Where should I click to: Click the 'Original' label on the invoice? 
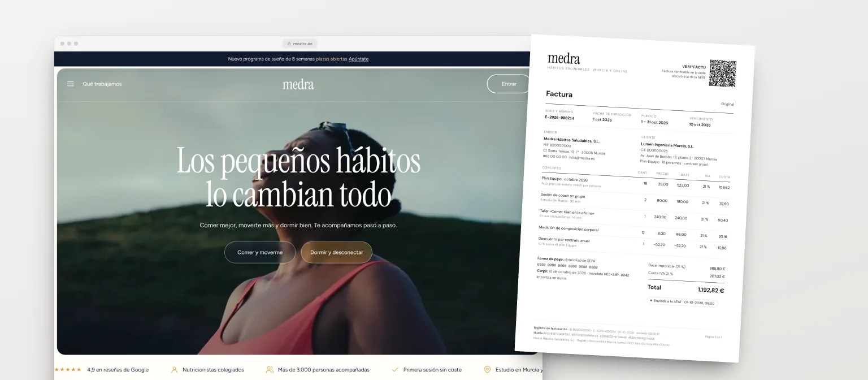point(727,104)
